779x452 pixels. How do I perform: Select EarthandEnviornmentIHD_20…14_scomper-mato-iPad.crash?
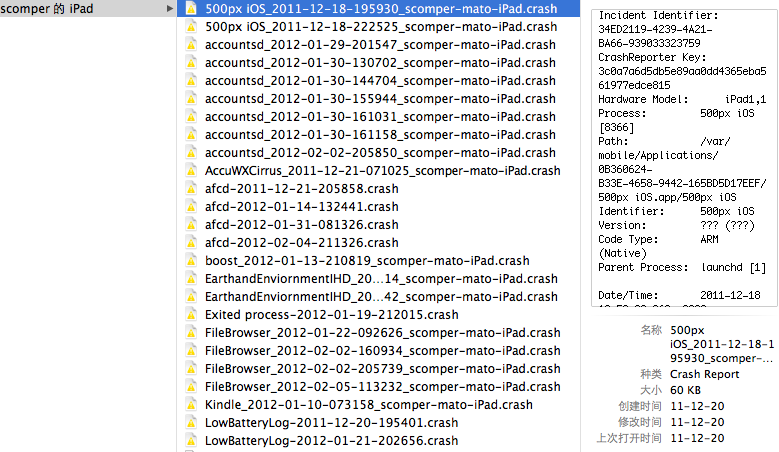pyautogui.click(x=381, y=279)
